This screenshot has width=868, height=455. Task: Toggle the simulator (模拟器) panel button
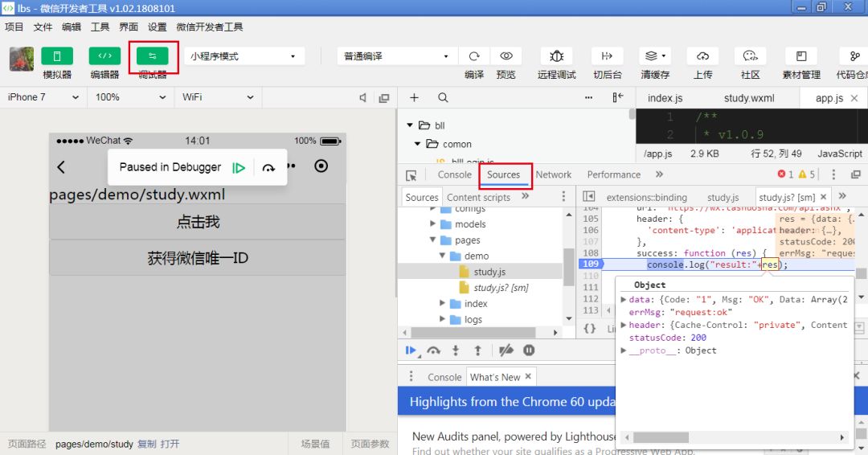[56, 56]
